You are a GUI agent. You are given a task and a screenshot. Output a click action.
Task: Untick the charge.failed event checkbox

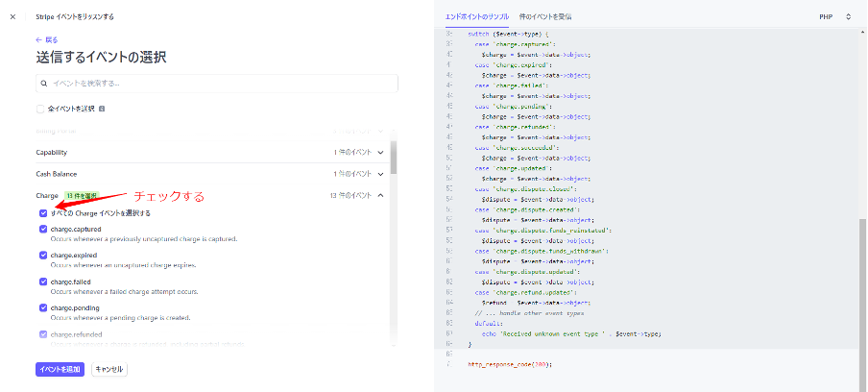click(x=43, y=282)
